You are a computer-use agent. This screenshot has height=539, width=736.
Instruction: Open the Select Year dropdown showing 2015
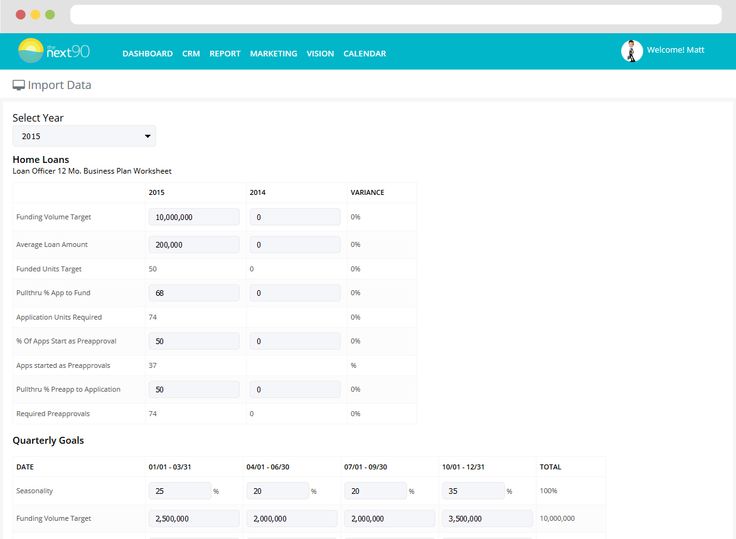tap(84, 136)
